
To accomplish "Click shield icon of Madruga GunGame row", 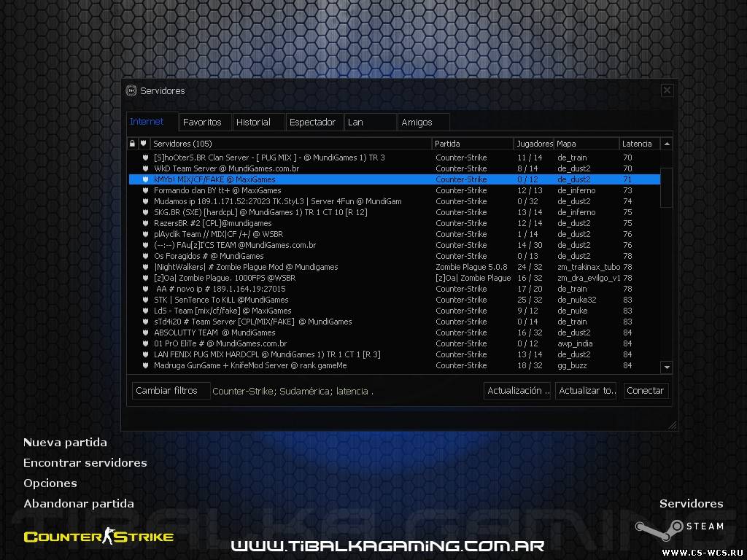I will 146,366.
